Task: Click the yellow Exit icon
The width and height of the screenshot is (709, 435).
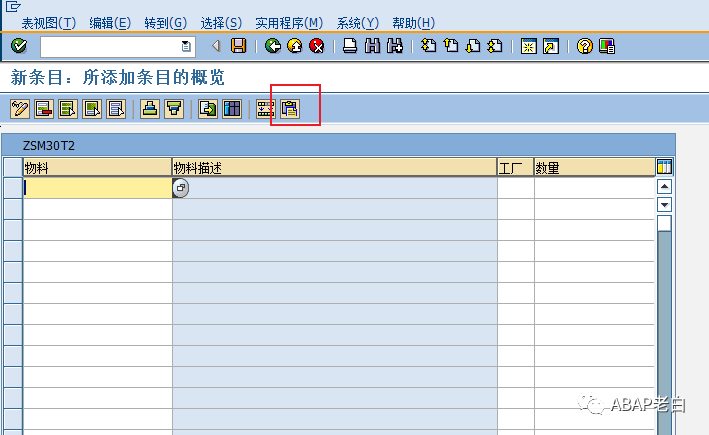Action: [x=295, y=46]
